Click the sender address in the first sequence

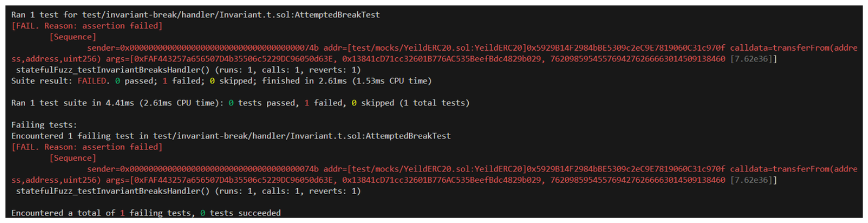pyautogui.click(x=203, y=48)
